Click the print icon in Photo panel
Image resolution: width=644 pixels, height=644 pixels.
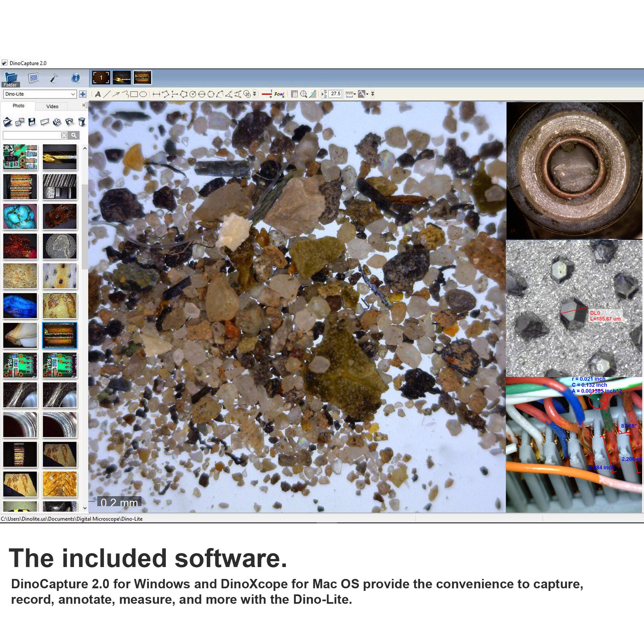point(57,122)
